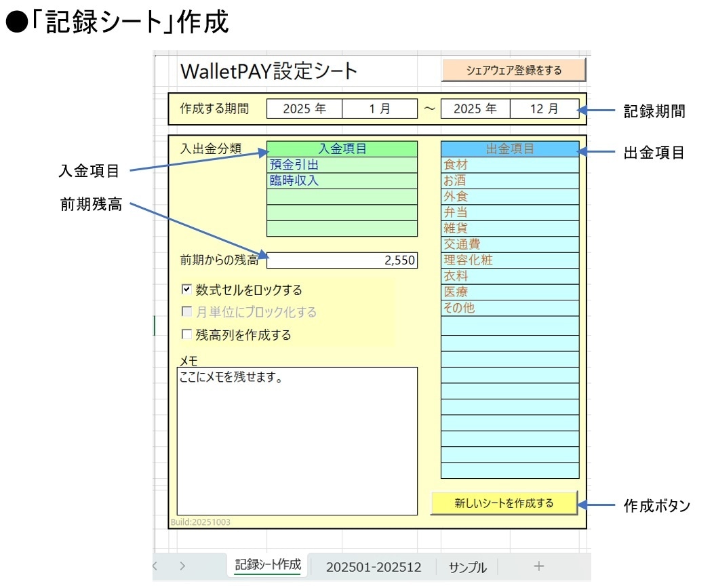Select the 理容化粧 expense item cell

coord(510,260)
